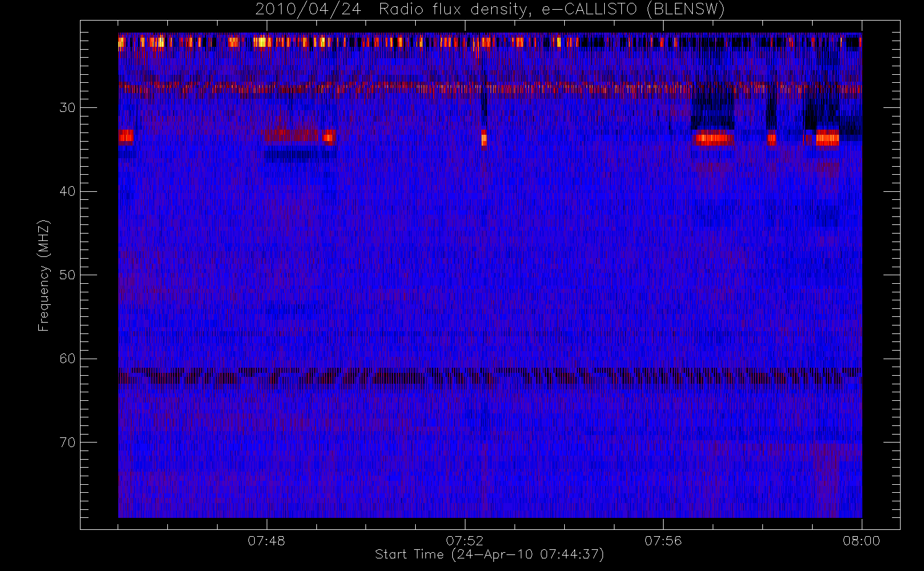Click the 50 frequency tick label
The image size is (924, 571).
(x=67, y=275)
